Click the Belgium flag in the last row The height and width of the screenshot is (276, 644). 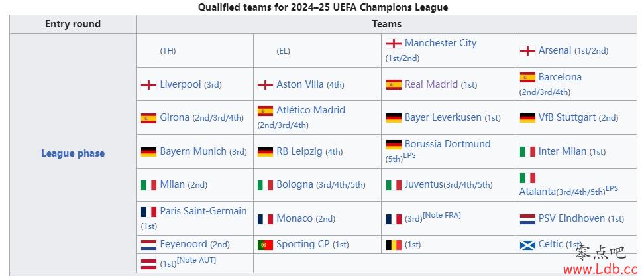tap(394, 245)
